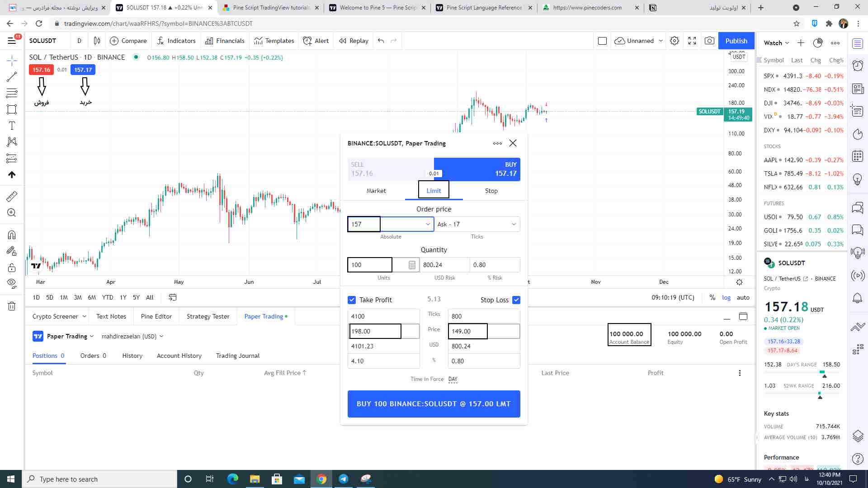Screen dimensions: 868x488
Task: Click the Text annotation tool
Action: point(12,125)
